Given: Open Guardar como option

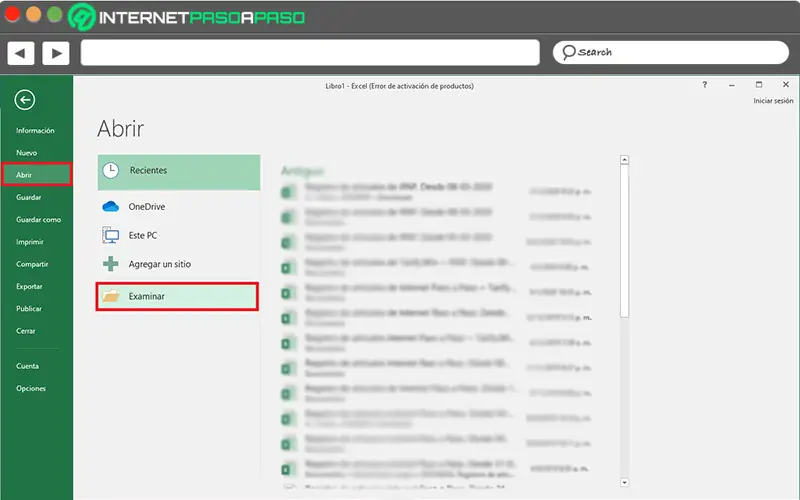Looking at the screenshot, I should 38,219.
